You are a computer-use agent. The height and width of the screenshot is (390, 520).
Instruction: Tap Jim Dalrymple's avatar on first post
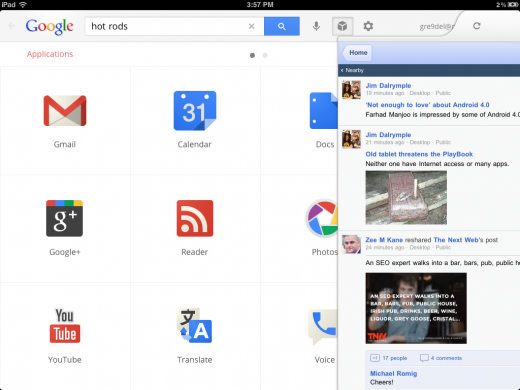pyautogui.click(x=351, y=90)
